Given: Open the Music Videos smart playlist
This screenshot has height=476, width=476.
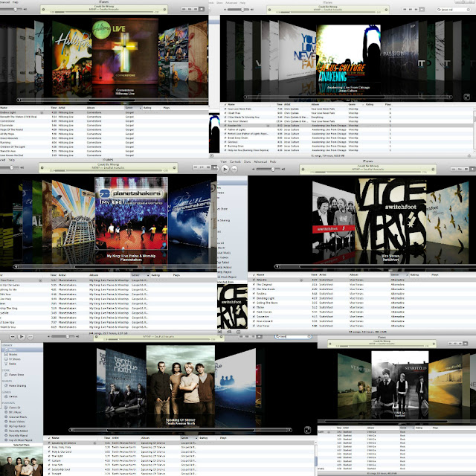Looking at the screenshot, I should point(15,422).
